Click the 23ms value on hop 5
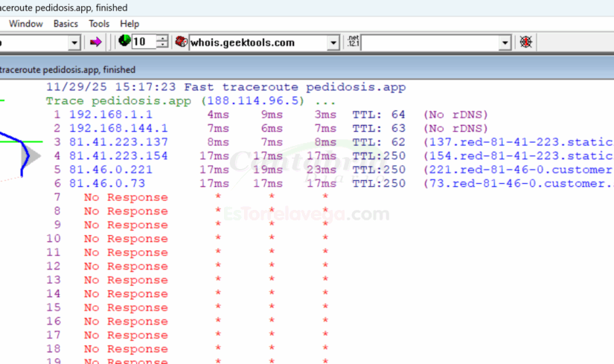Viewport: 614px width, 364px height. (x=322, y=169)
